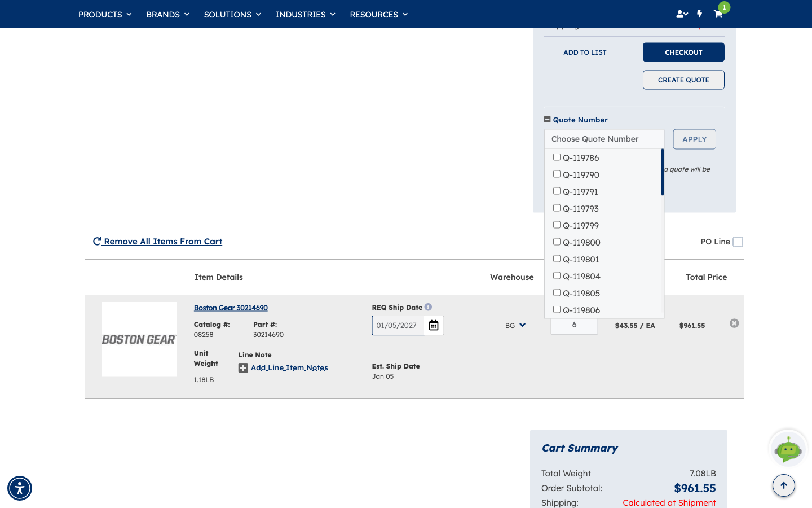The image size is (812, 508).
Task: Click the unit weight 1.18LB value
Action: [204, 380]
